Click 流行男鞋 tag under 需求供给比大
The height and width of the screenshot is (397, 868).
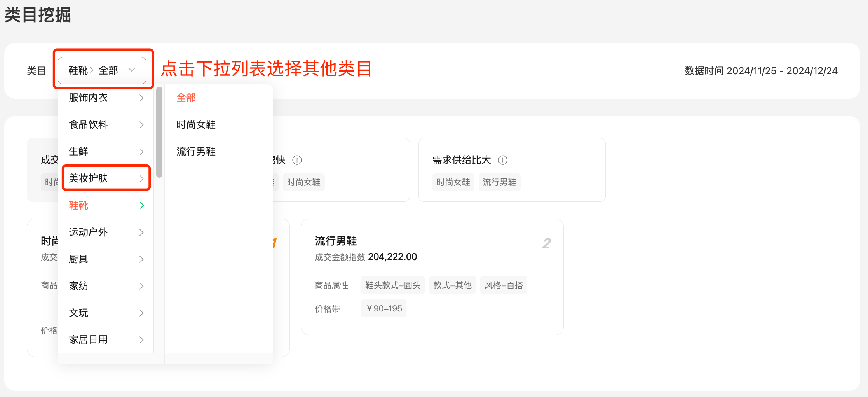point(499,182)
